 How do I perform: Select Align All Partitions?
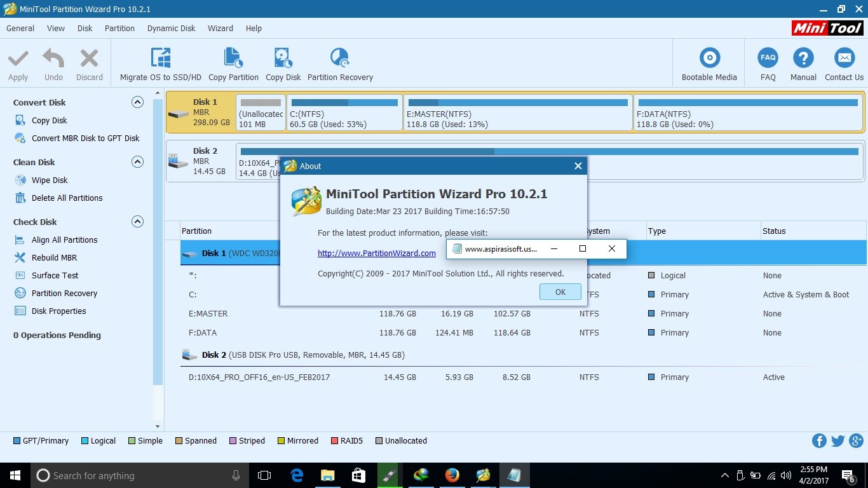[x=64, y=240]
